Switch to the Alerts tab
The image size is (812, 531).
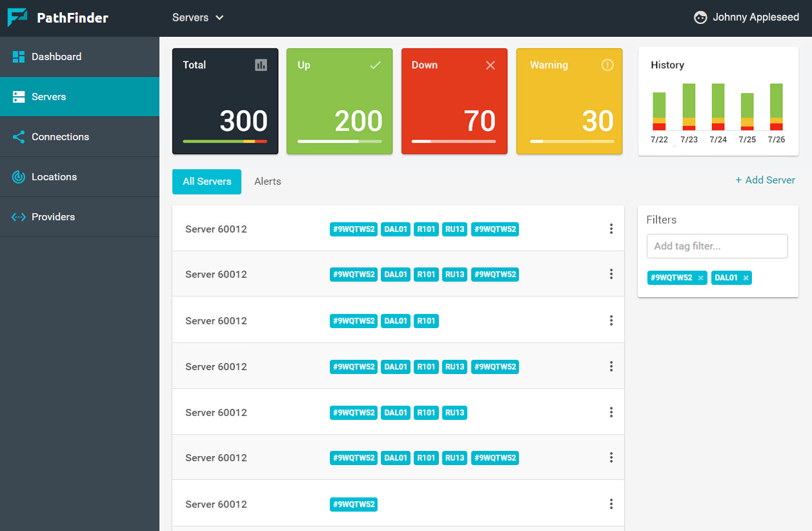pos(267,182)
